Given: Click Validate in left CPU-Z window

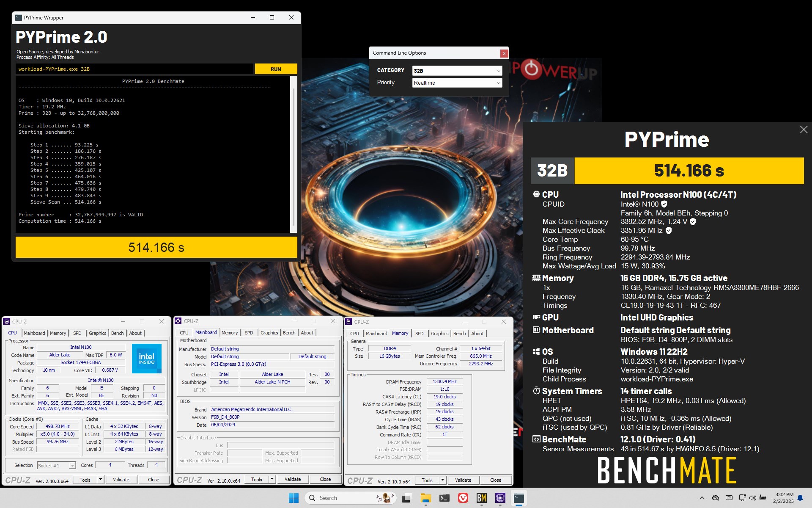Looking at the screenshot, I should click(121, 480).
